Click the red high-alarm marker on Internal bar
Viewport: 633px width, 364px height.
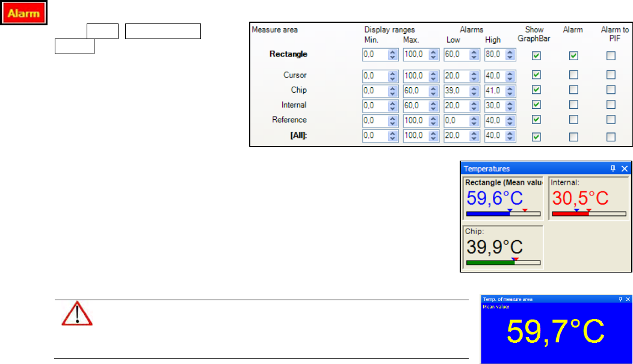pyautogui.click(x=588, y=210)
